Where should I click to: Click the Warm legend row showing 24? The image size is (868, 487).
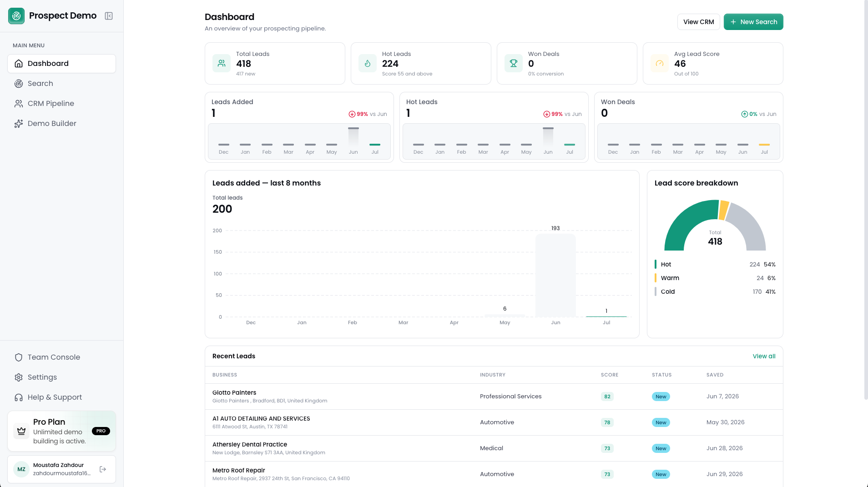715,278
